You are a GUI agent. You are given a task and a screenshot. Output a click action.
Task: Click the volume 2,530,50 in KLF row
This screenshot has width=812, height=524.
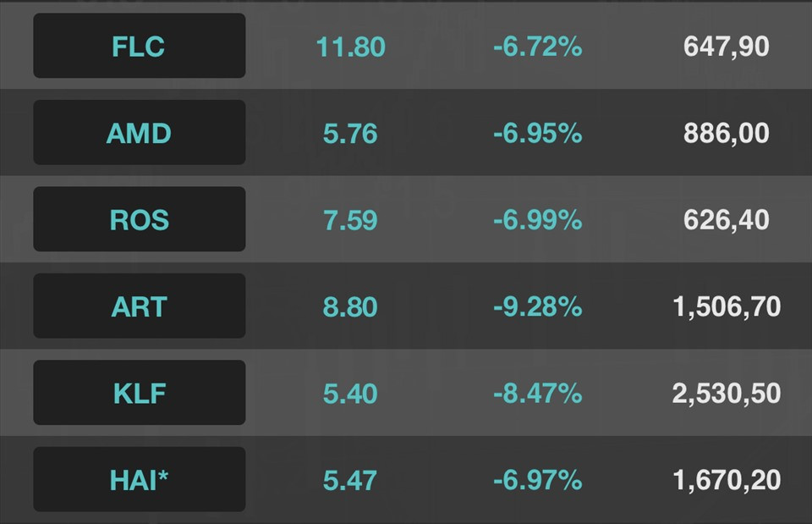[726, 394]
